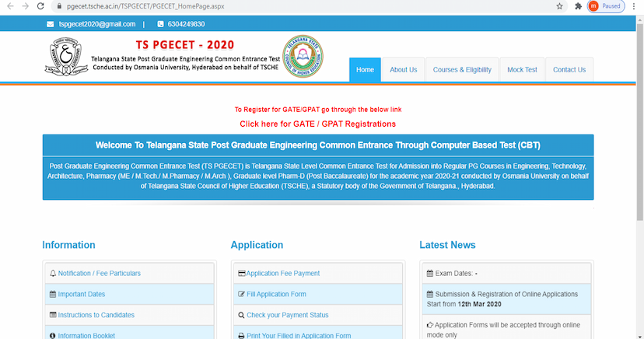The height and width of the screenshot is (339, 644).
Task: Go back with the browser back arrow
Action: pos(10,6)
